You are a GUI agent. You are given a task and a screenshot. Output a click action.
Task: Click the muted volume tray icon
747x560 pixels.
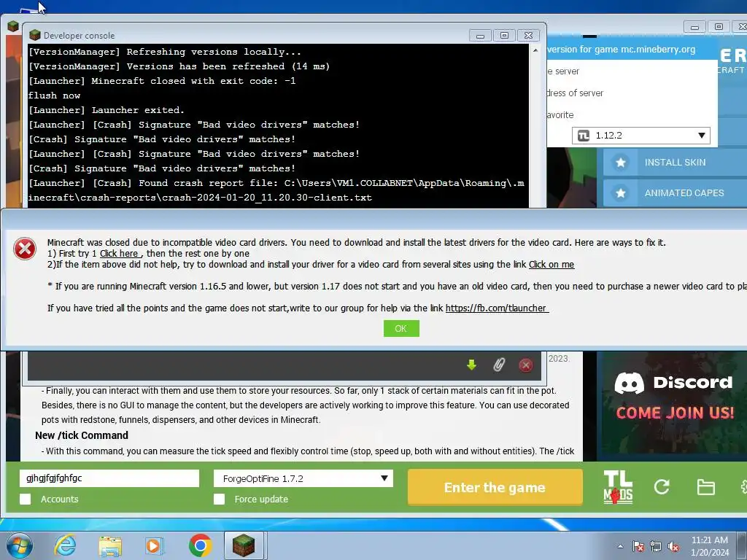pyautogui.click(x=673, y=547)
